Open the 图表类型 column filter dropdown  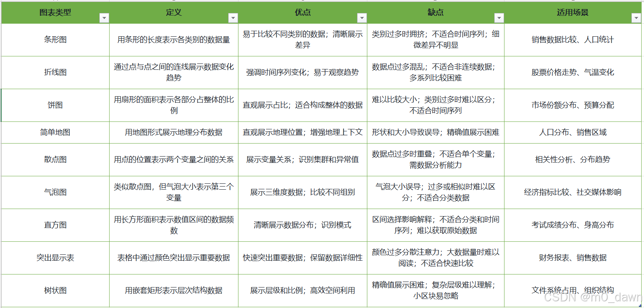(104, 18)
